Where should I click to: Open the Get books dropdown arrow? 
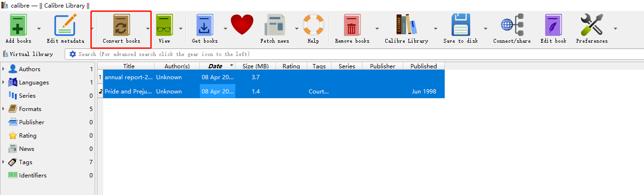pyautogui.click(x=225, y=28)
